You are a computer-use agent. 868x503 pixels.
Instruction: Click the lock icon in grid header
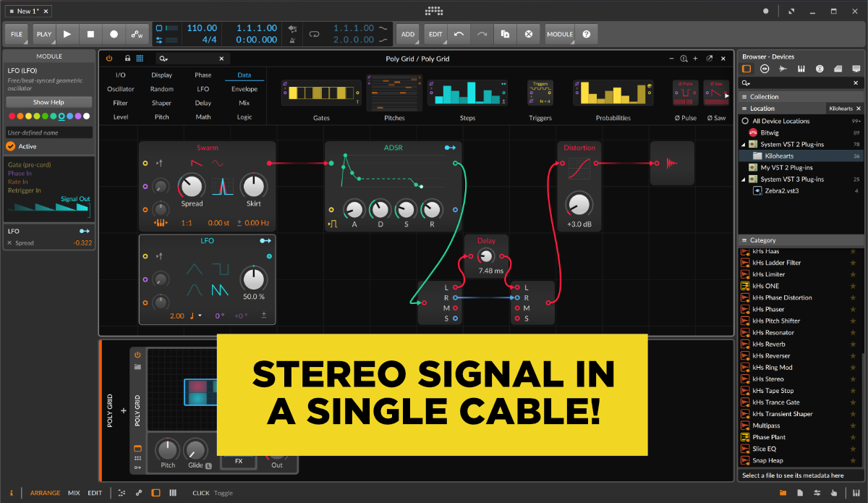point(127,59)
